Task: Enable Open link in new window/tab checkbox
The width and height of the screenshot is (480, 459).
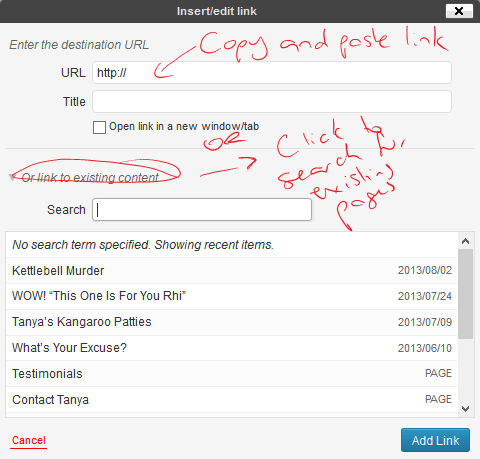Action: 99,127
